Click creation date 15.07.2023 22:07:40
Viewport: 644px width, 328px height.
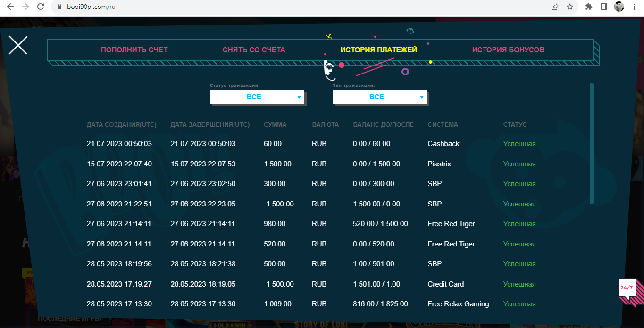pos(119,164)
